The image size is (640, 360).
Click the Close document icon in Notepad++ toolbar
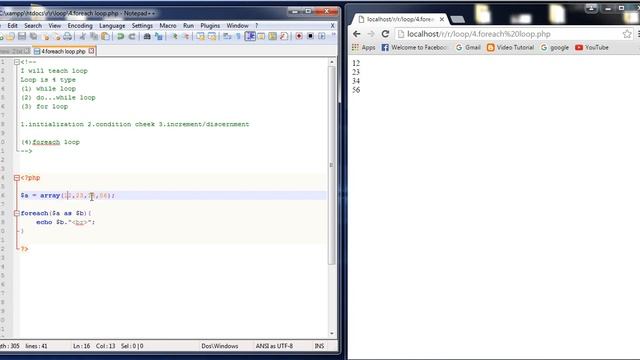pyautogui.click(x=45, y=36)
